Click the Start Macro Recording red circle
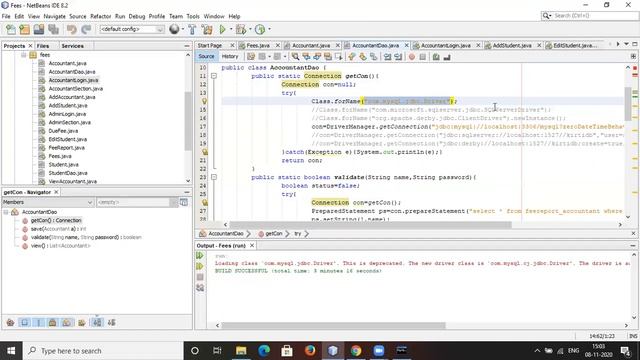Viewport: 640px width, 360px height. pos(412,57)
